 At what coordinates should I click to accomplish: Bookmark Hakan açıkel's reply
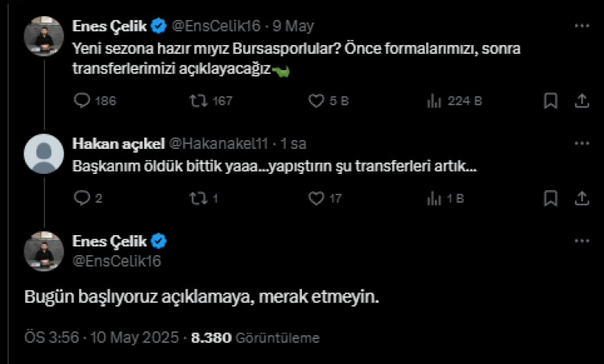coord(551,197)
